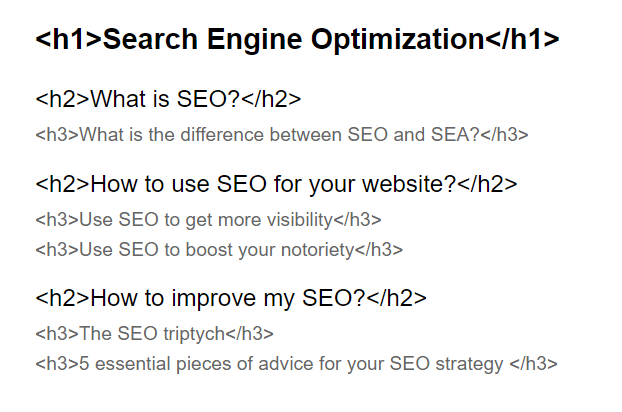Click the SEO vs SEA difference line
Screen dimensions: 622x412
tap(281, 135)
